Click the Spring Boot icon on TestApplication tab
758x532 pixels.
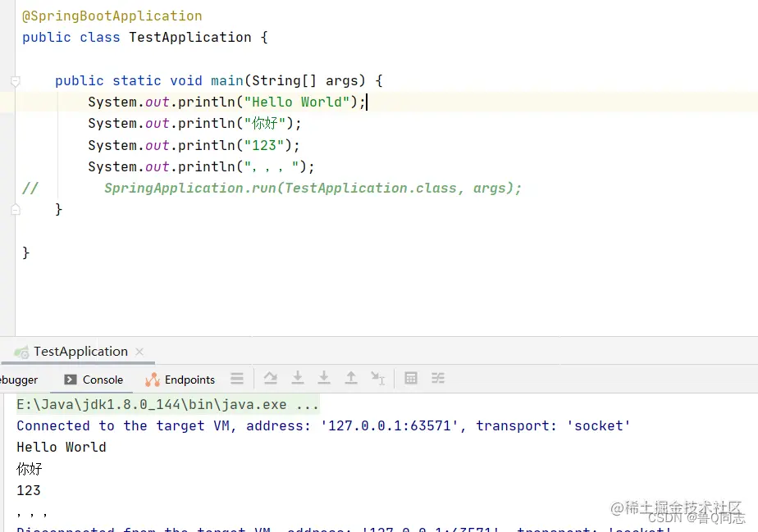coord(21,352)
